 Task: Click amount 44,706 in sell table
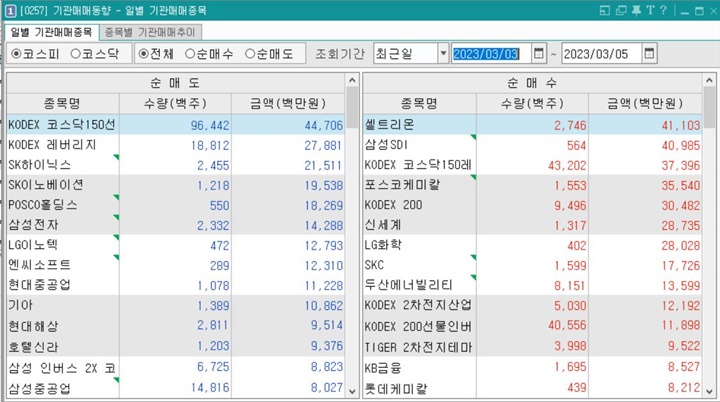324,125
